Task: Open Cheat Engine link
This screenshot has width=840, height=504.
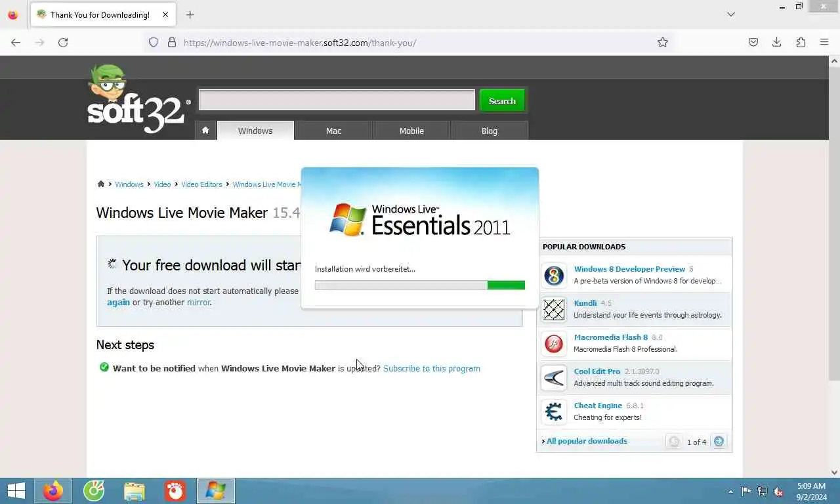Action: [598, 406]
